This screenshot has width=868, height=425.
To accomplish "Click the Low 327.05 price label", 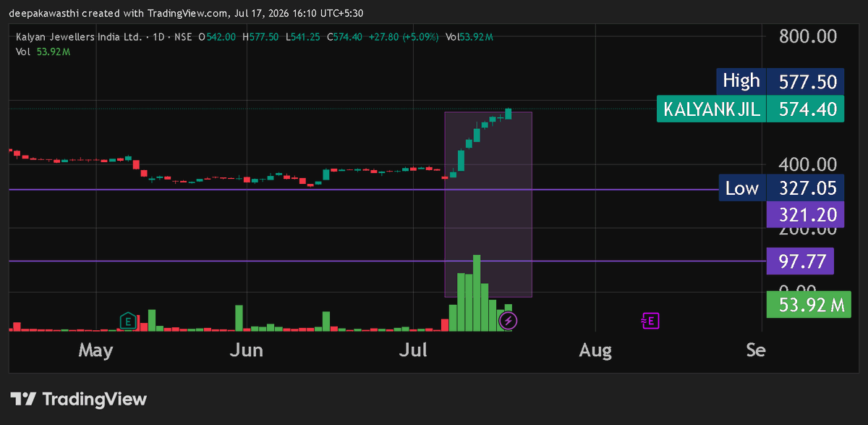I will point(781,188).
